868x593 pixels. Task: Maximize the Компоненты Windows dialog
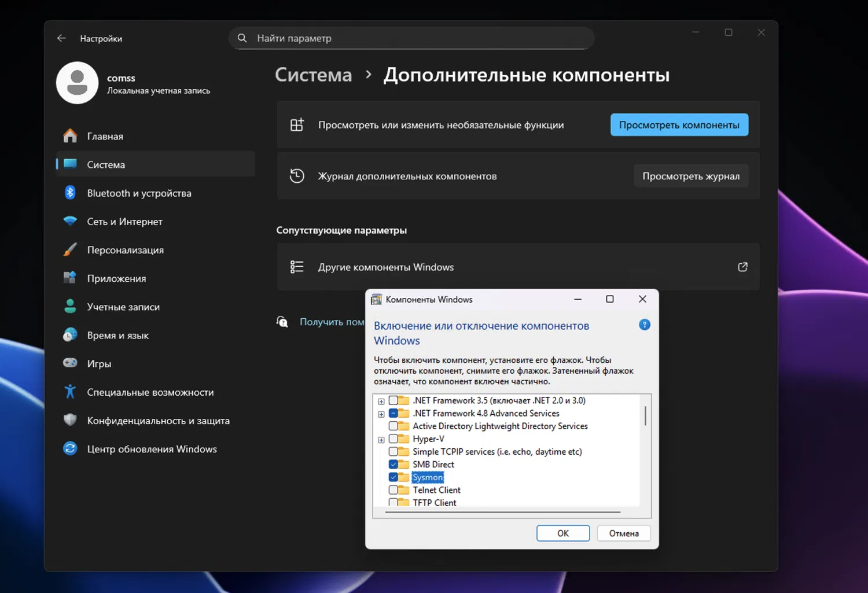(x=609, y=299)
